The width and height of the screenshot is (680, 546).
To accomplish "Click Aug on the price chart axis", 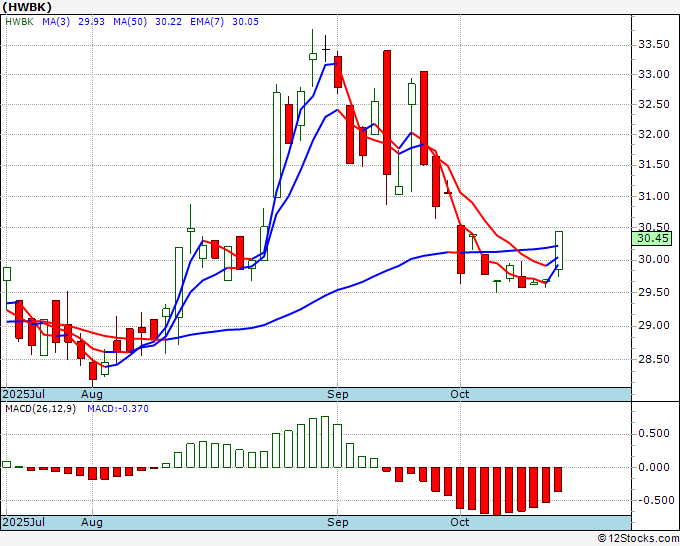I will (92, 394).
